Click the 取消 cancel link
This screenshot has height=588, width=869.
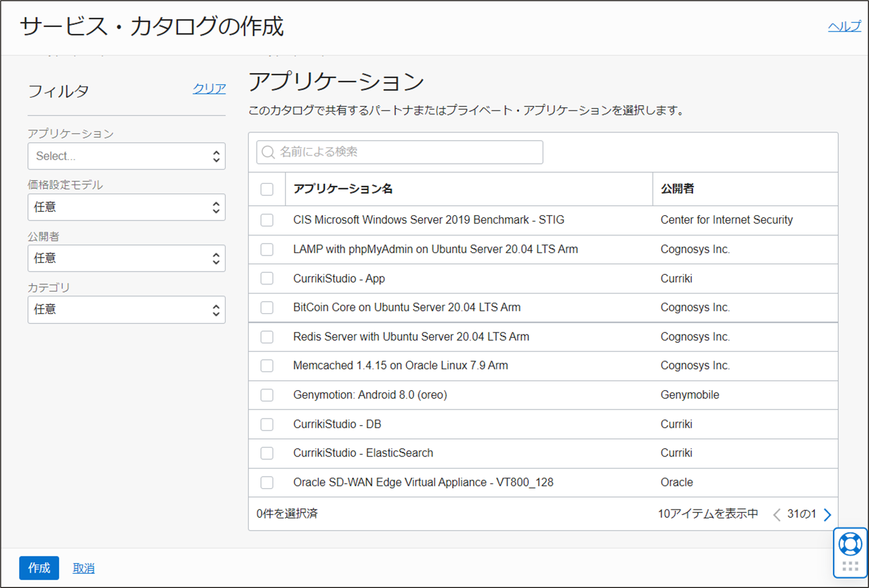click(83, 568)
